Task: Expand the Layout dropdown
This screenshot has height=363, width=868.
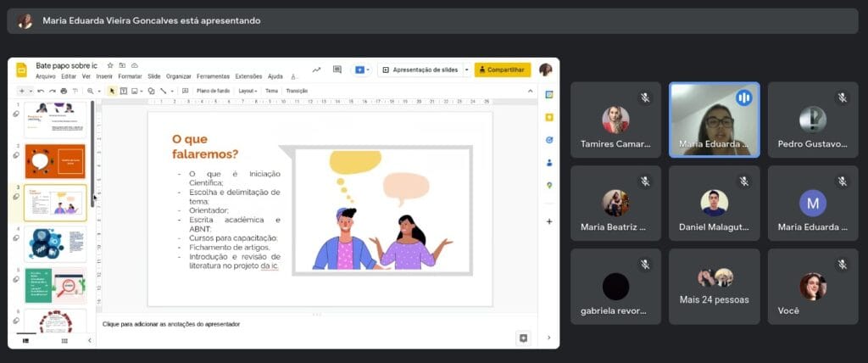Action: pos(248,91)
